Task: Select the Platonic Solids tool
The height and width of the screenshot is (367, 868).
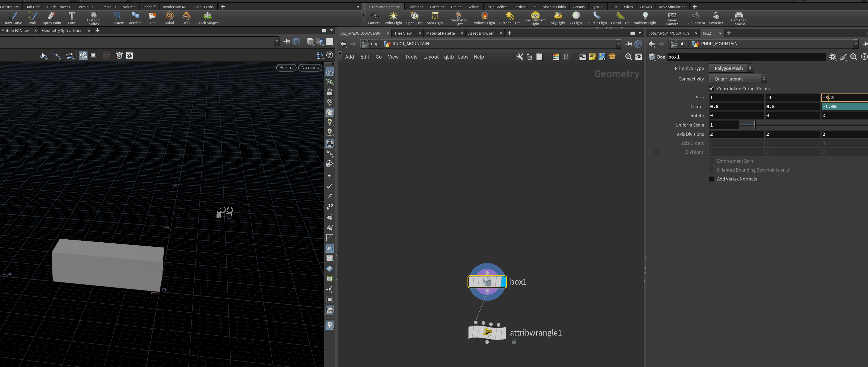Action: pos(94,18)
